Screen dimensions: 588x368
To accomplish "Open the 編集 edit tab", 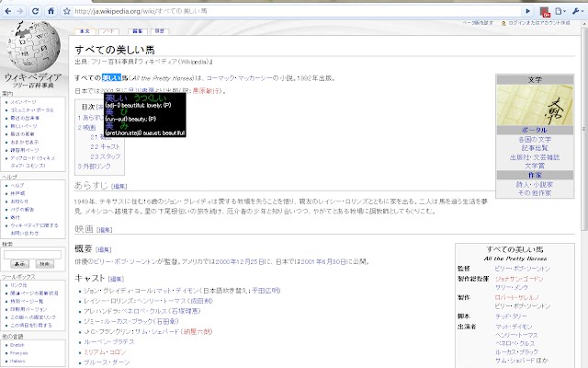I will [138, 31].
